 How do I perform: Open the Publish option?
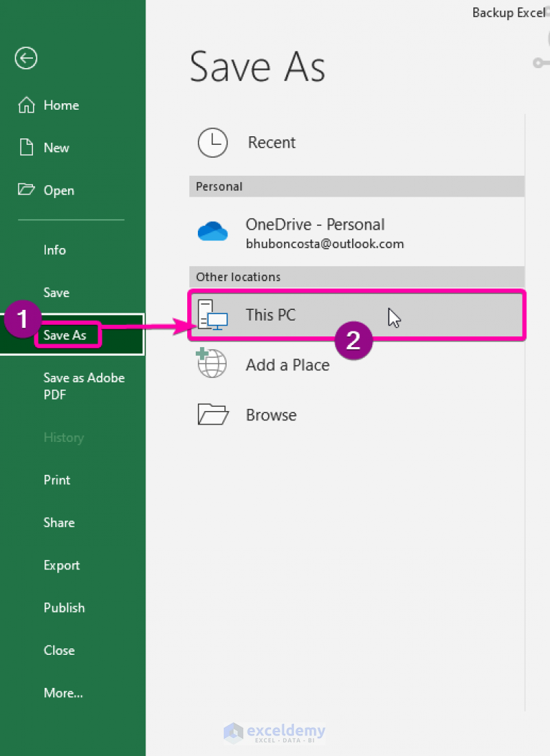(64, 608)
